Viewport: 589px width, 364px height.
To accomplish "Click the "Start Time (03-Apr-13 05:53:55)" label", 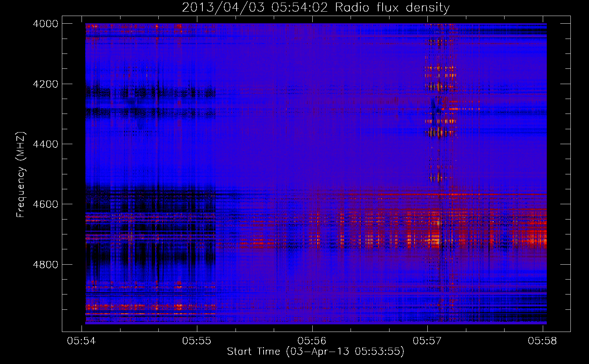I will [x=316, y=352].
